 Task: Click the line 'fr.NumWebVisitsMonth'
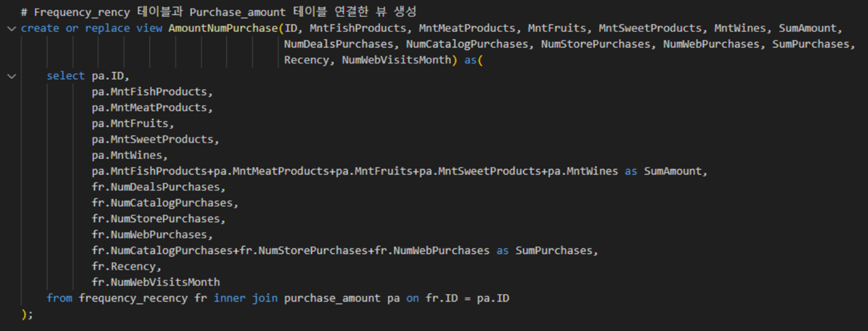(156, 283)
